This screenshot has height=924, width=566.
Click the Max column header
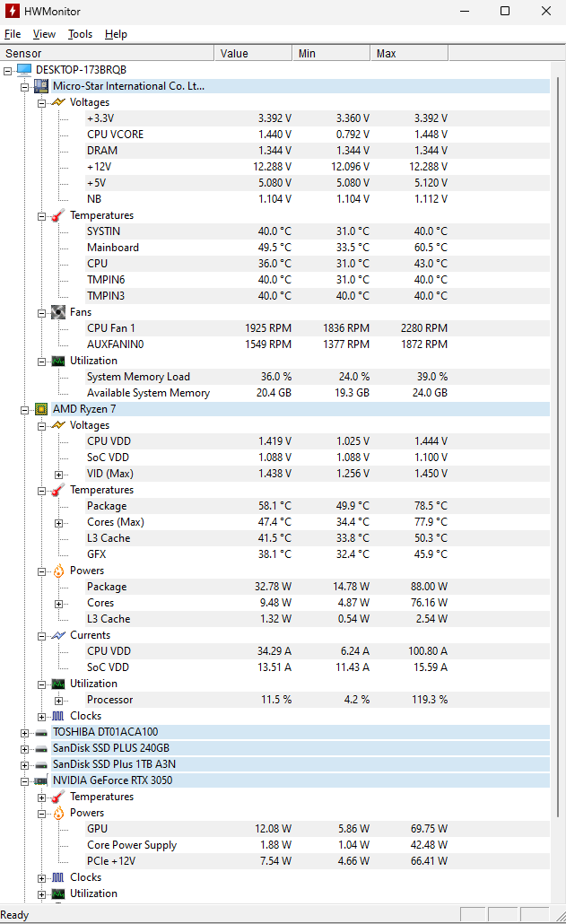click(x=409, y=54)
